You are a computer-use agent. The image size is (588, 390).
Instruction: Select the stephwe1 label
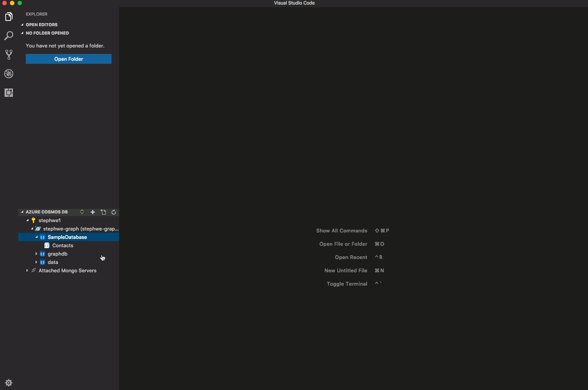(x=50, y=220)
